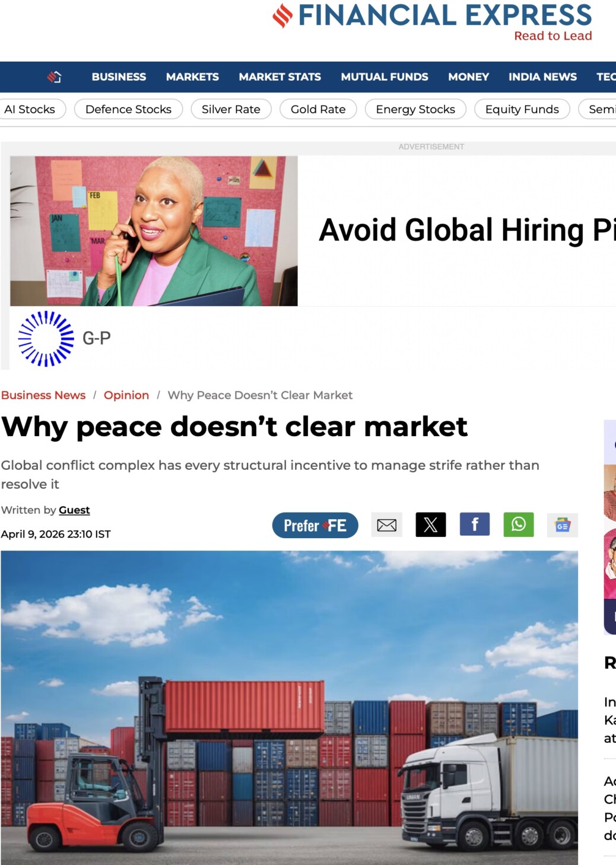Share article on X (Twitter)
Image resolution: width=616 pixels, height=865 pixels.
tap(430, 525)
